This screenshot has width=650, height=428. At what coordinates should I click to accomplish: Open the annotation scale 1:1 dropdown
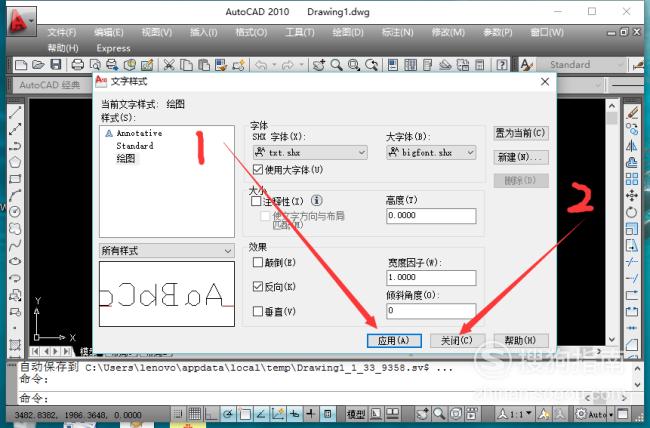[x=514, y=413]
